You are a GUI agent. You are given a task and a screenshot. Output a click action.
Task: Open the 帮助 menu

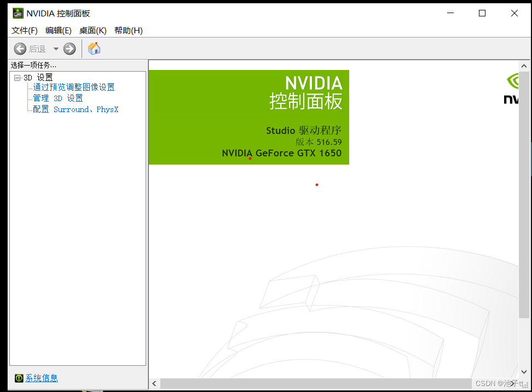128,31
